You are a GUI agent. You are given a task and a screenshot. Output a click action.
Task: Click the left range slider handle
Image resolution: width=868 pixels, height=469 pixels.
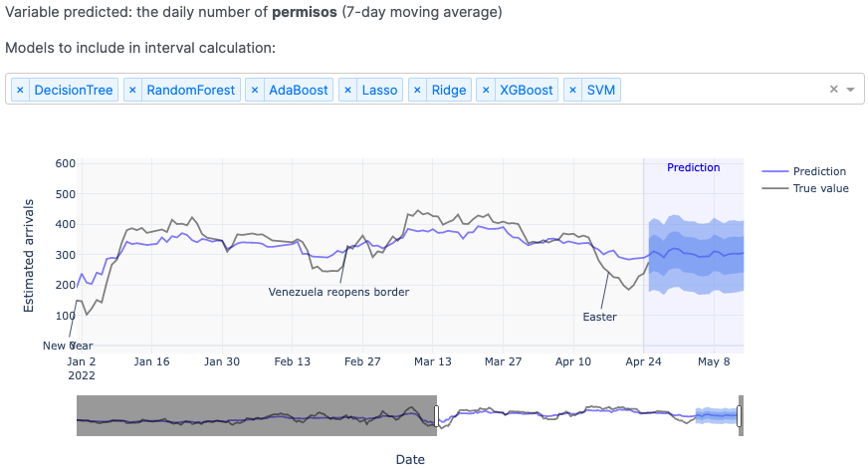coord(437,416)
